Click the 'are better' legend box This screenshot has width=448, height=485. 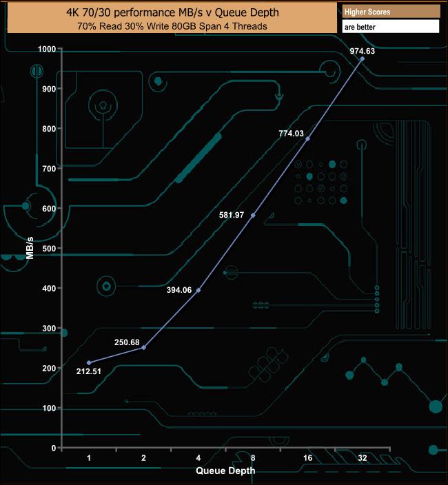[391, 27]
